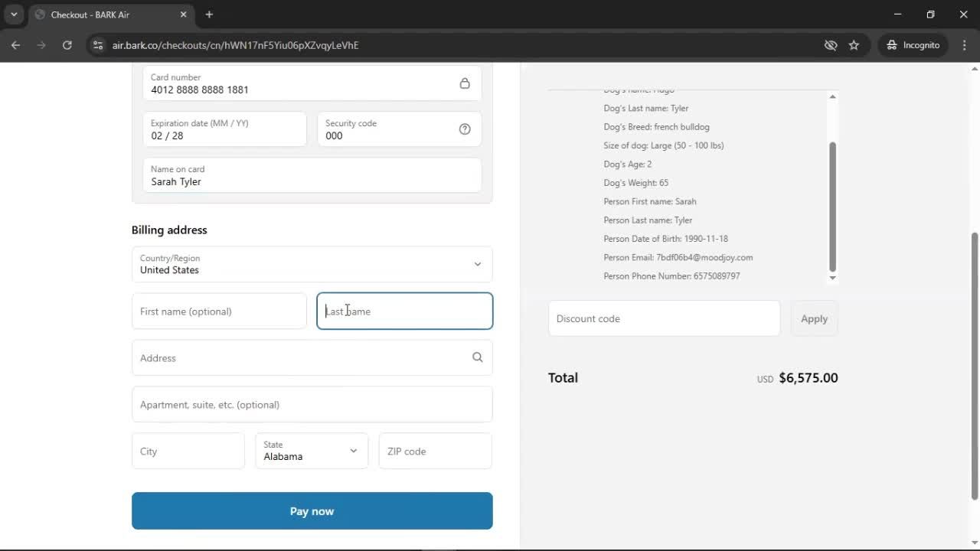Click the Person First name: Sarah line
The image size is (980, 551).
click(x=649, y=201)
